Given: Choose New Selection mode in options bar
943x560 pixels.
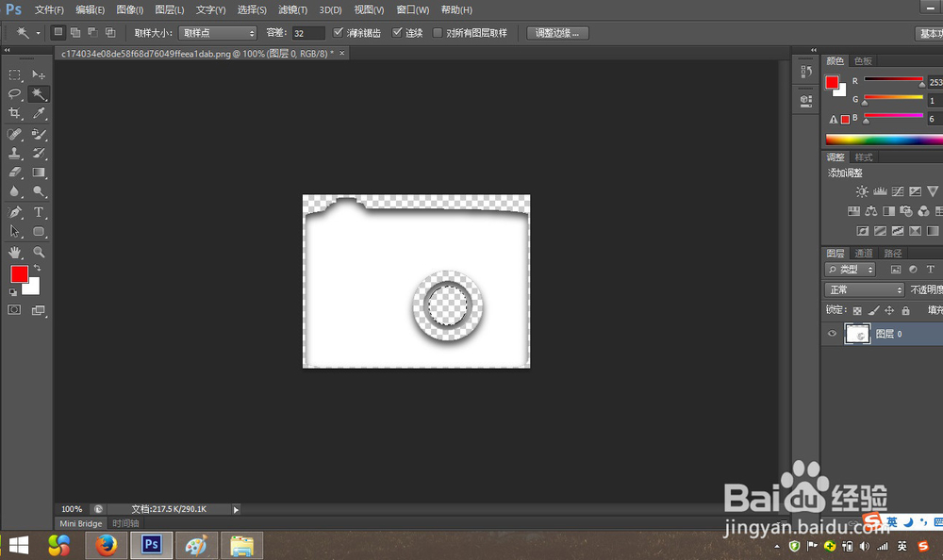Looking at the screenshot, I should coord(58,32).
